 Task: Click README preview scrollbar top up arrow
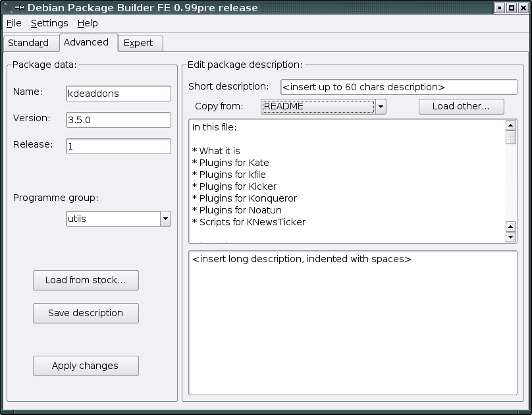point(511,125)
